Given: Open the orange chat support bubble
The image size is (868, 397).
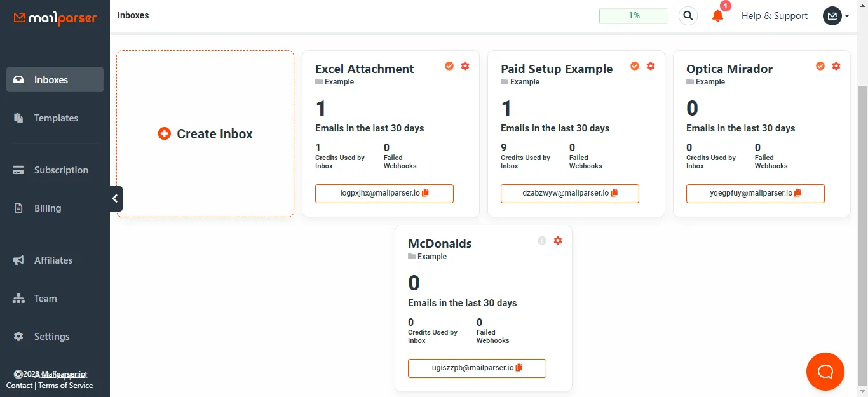Looking at the screenshot, I should click(825, 371).
